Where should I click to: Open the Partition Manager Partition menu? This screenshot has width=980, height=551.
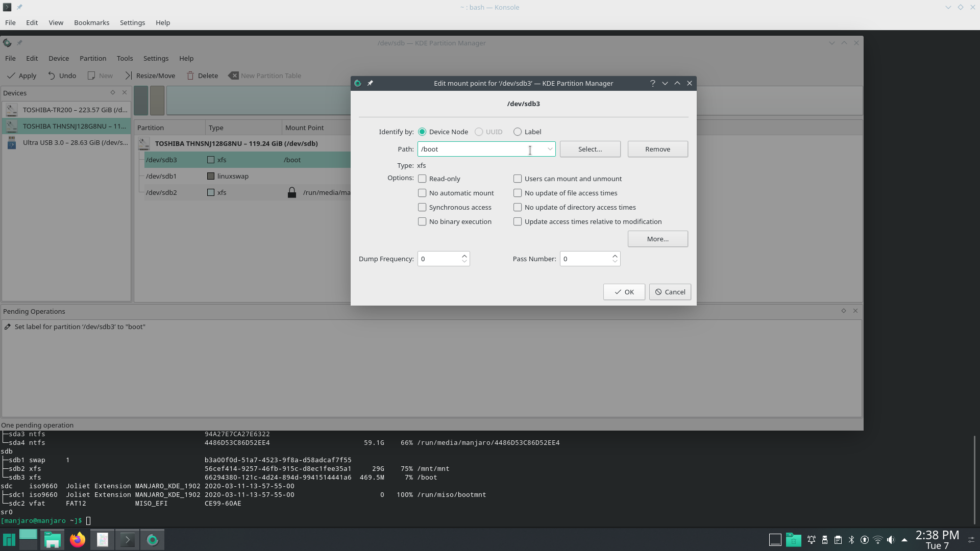(x=93, y=58)
